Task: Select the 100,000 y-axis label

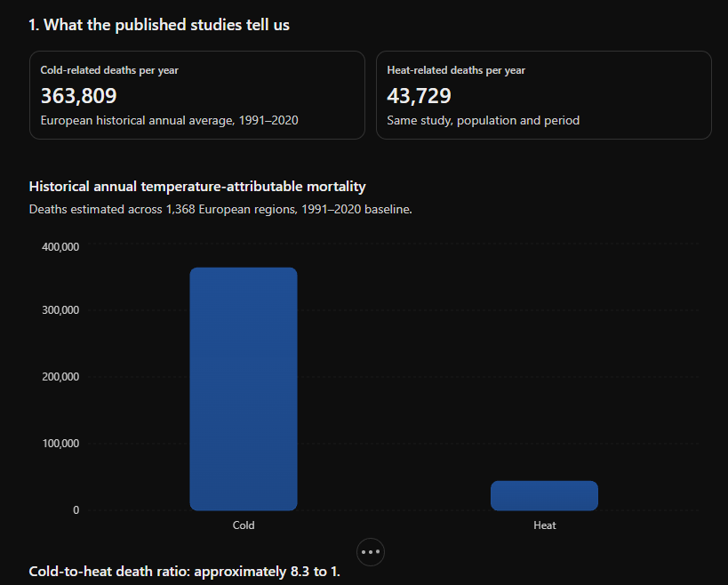Action: coord(60,444)
